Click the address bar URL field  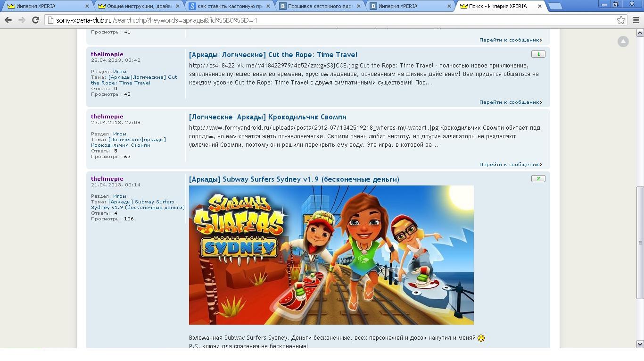330,20
